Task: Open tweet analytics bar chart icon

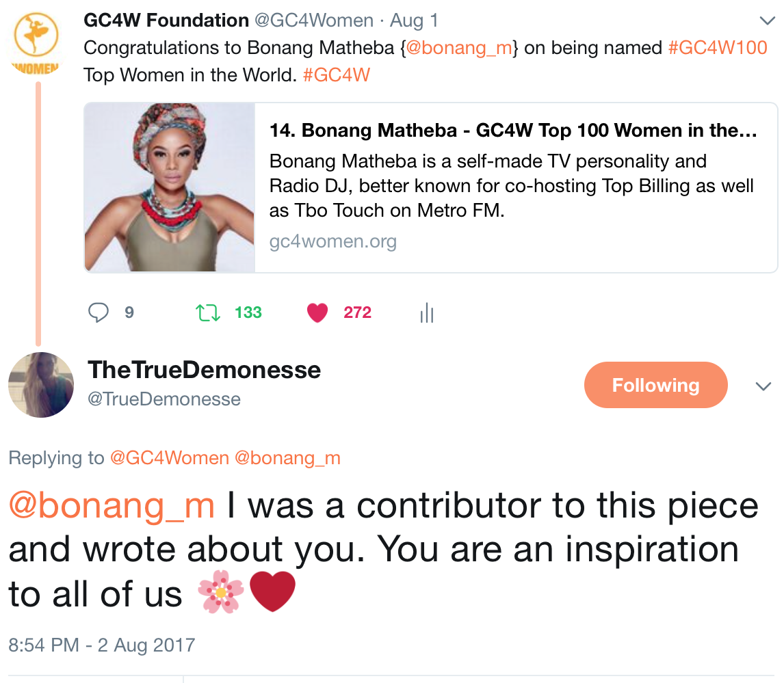Action: tap(427, 313)
